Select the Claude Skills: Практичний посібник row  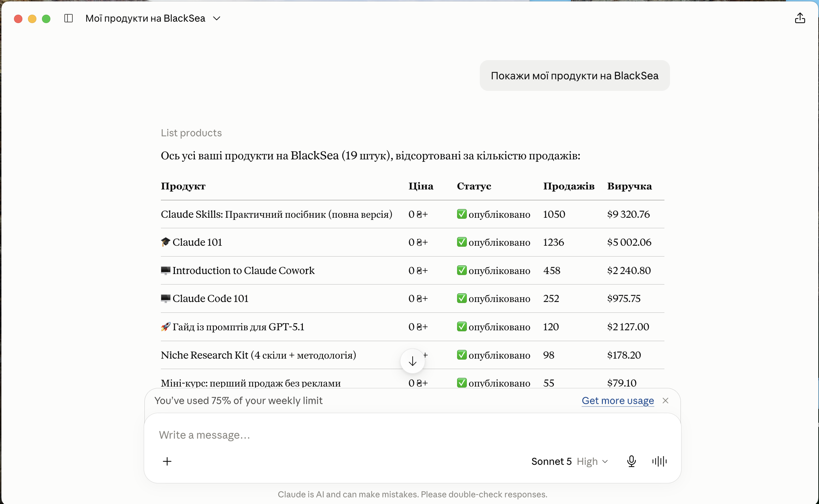[413, 214]
